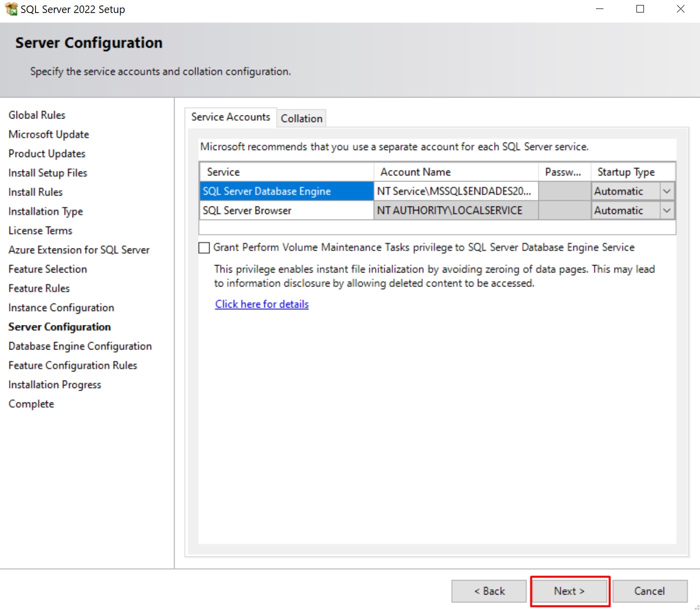This screenshot has width=700, height=610.
Task: Click the Account Name column header
Action: tap(456, 172)
